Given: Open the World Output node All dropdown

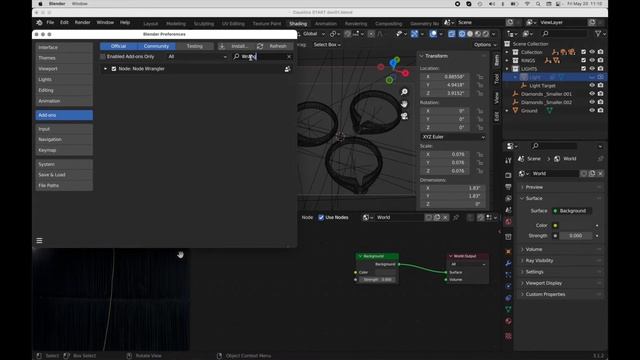Looking at the screenshot, I should pyautogui.click(x=468, y=264).
